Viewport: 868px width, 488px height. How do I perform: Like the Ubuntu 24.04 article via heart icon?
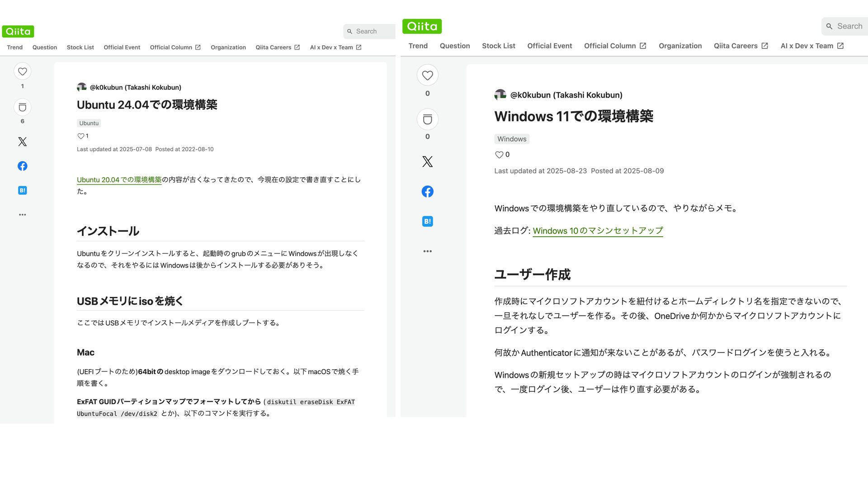click(22, 71)
